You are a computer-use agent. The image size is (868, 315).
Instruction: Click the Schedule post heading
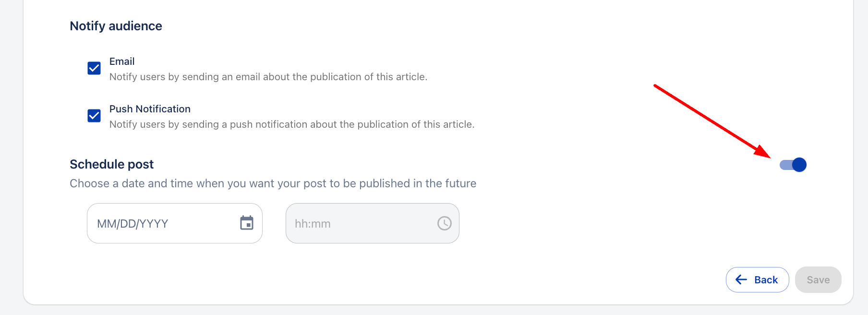coord(111,164)
